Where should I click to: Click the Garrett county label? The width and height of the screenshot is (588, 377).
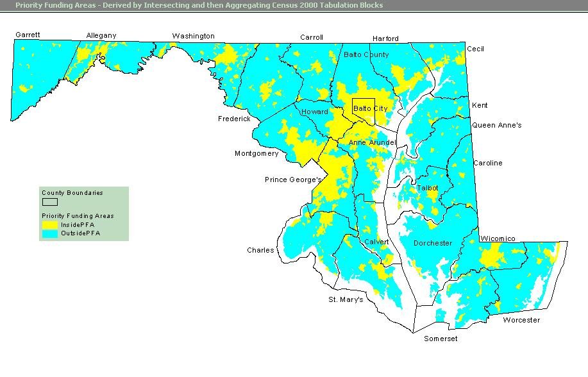point(28,35)
